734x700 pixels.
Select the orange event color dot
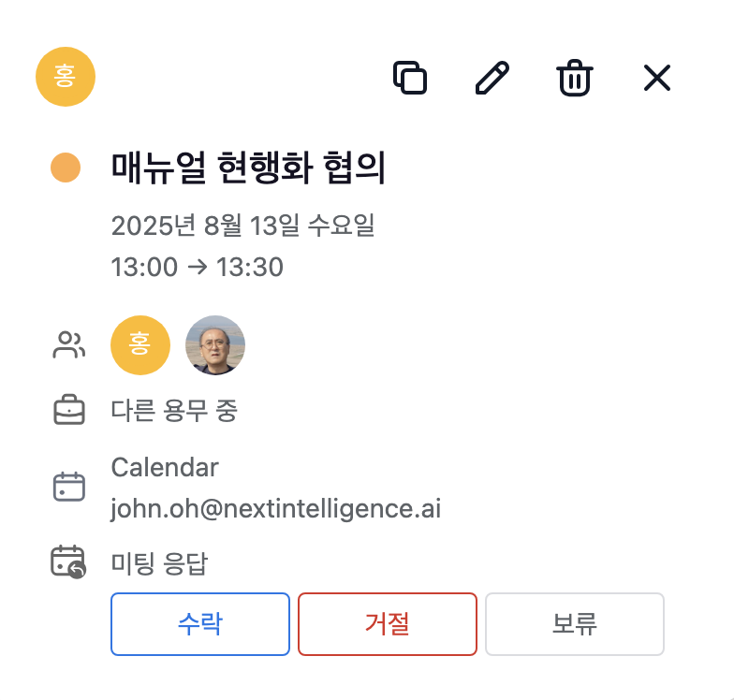[x=66, y=168]
